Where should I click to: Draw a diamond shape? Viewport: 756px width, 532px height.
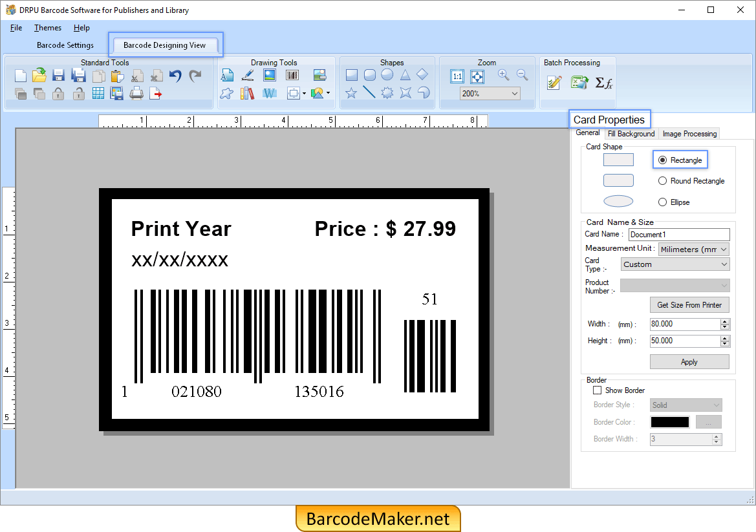422,74
